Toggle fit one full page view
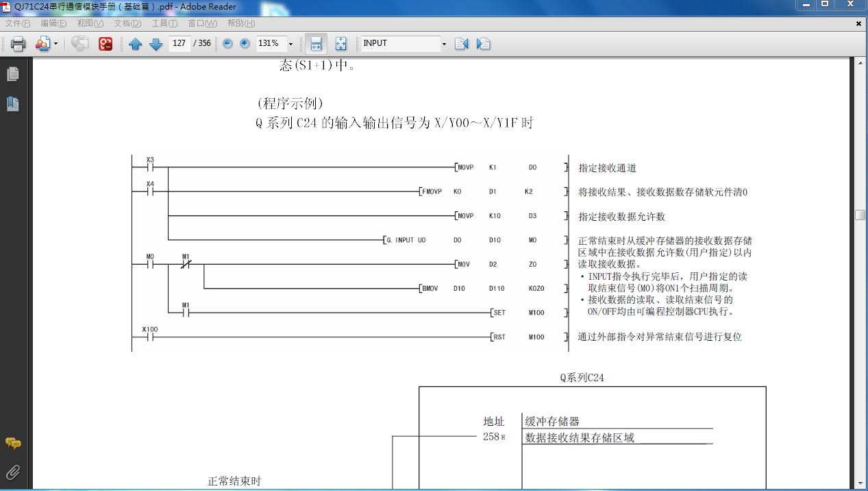This screenshot has width=868, height=491. [340, 44]
